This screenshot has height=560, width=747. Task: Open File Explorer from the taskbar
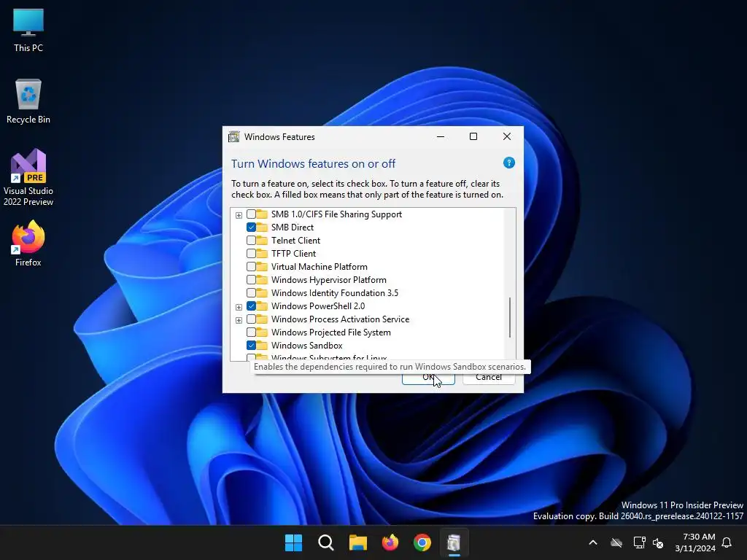coord(357,542)
